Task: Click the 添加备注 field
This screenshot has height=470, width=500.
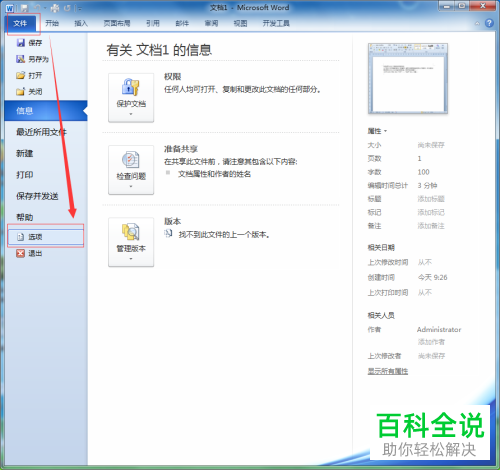Action: pos(431,226)
